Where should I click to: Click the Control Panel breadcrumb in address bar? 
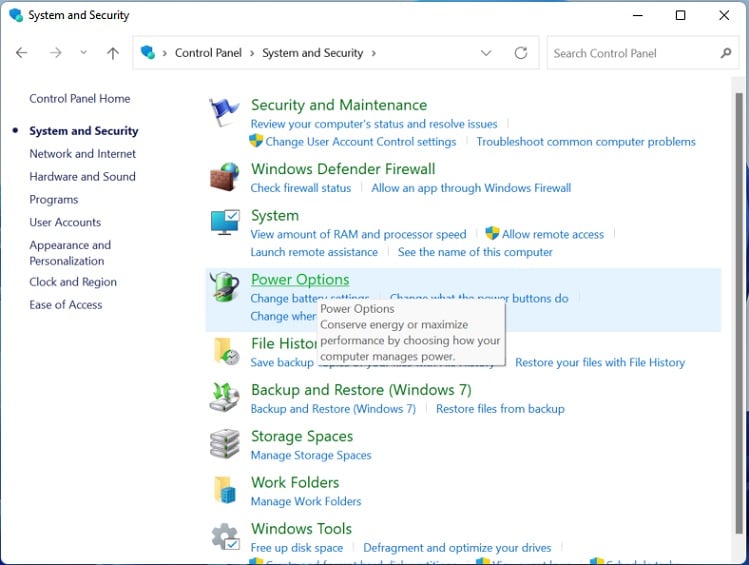[x=208, y=53]
